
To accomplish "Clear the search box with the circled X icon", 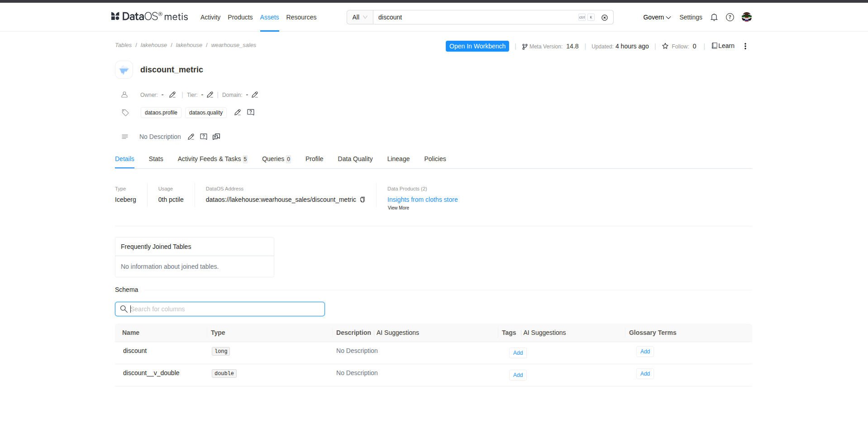I will [x=604, y=17].
